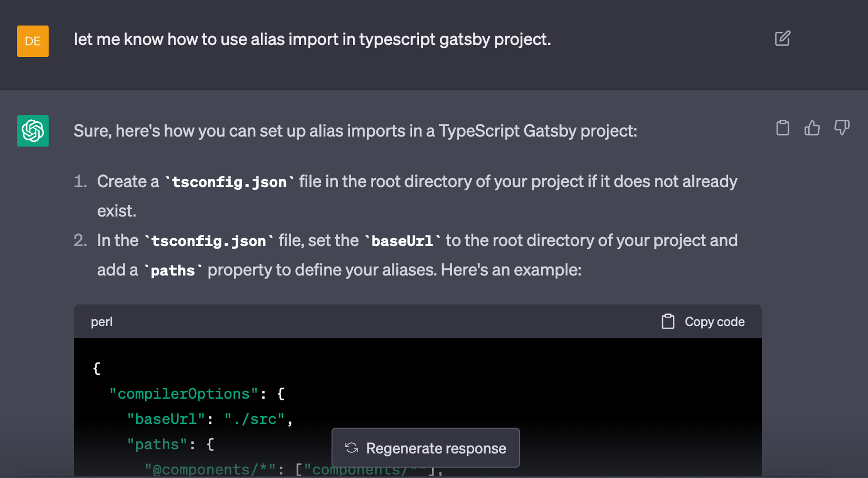This screenshot has width=868, height=478.
Task: Select the "perl" language label
Action: (x=102, y=322)
